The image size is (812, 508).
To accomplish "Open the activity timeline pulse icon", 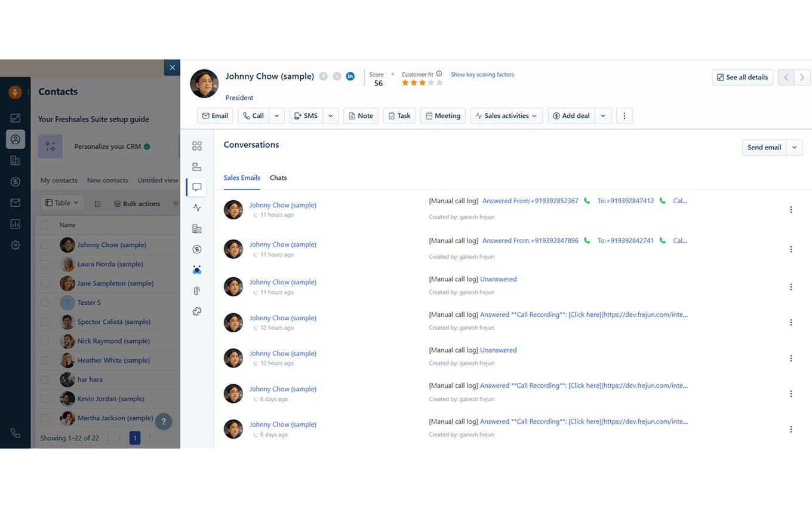I will tap(197, 208).
